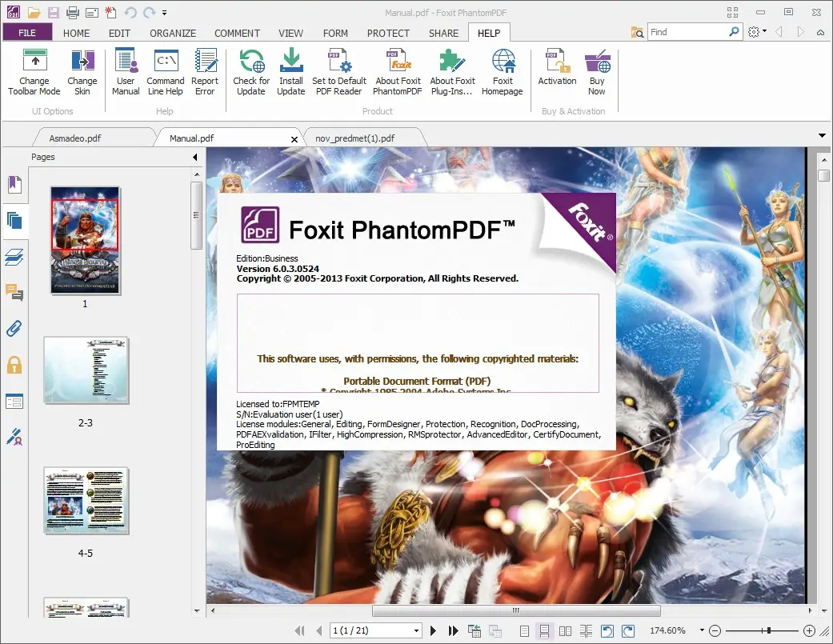Go to the next page
The height and width of the screenshot is (644, 833).
click(x=433, y=630)
